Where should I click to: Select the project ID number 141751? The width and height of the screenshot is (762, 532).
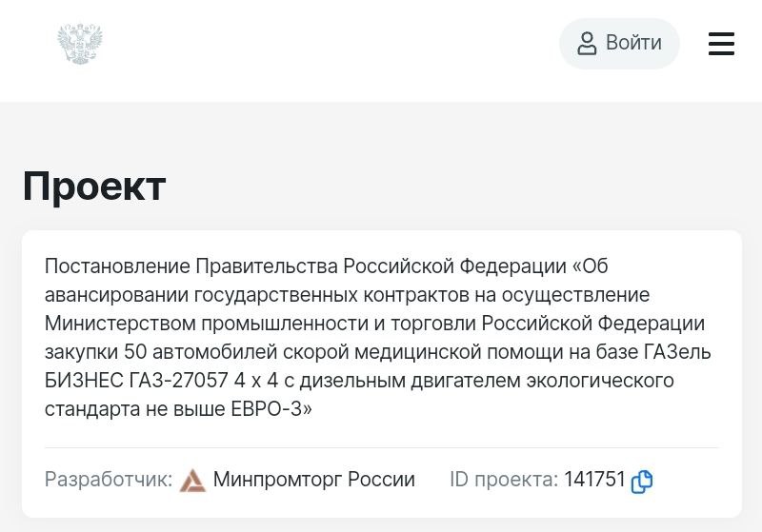click(x=594, y=480)
